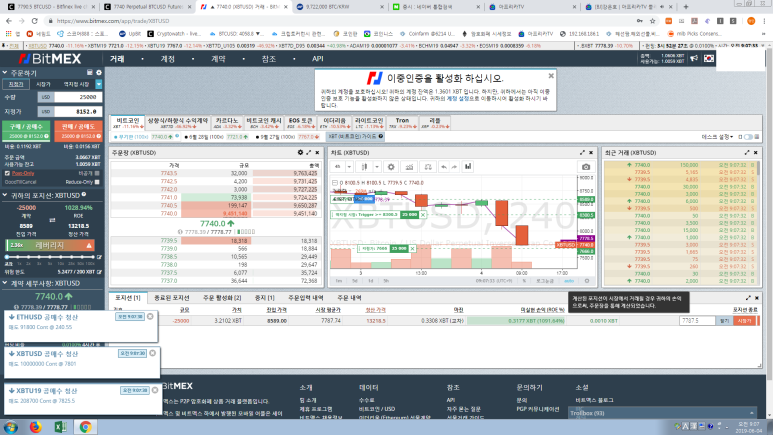The image size is (773, 435).
Task: Open chart interval 4h dropdown arrow
Action: click(x=349, y=167)
